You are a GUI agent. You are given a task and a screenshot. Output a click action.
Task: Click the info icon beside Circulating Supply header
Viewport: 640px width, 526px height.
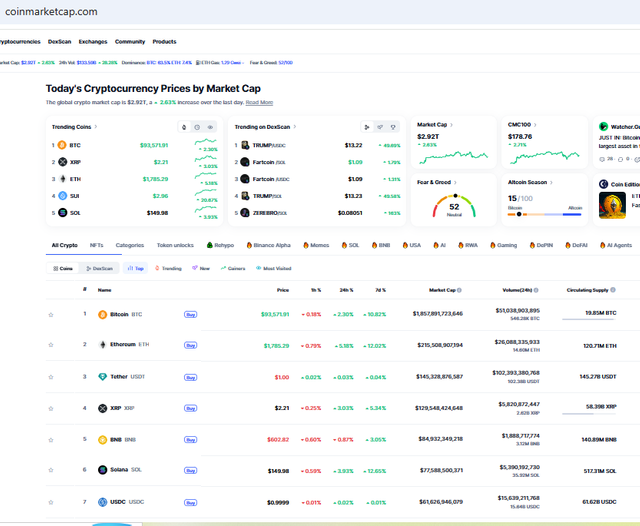tap(613, 290)
